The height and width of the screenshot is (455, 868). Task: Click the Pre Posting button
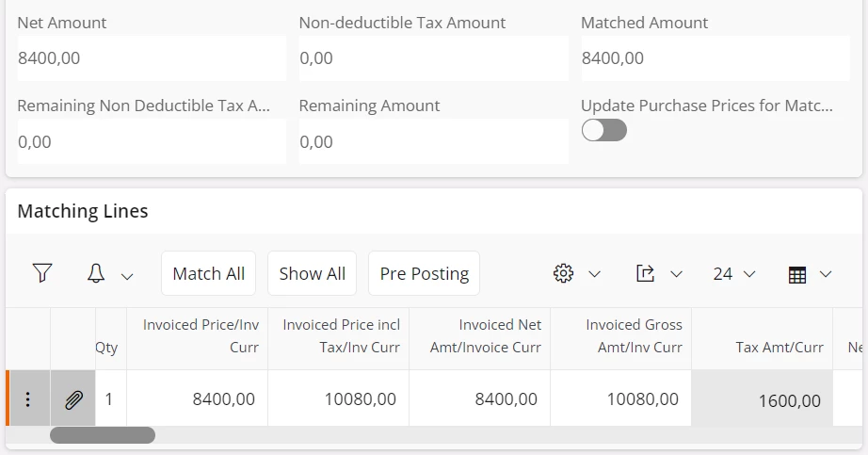425,273
